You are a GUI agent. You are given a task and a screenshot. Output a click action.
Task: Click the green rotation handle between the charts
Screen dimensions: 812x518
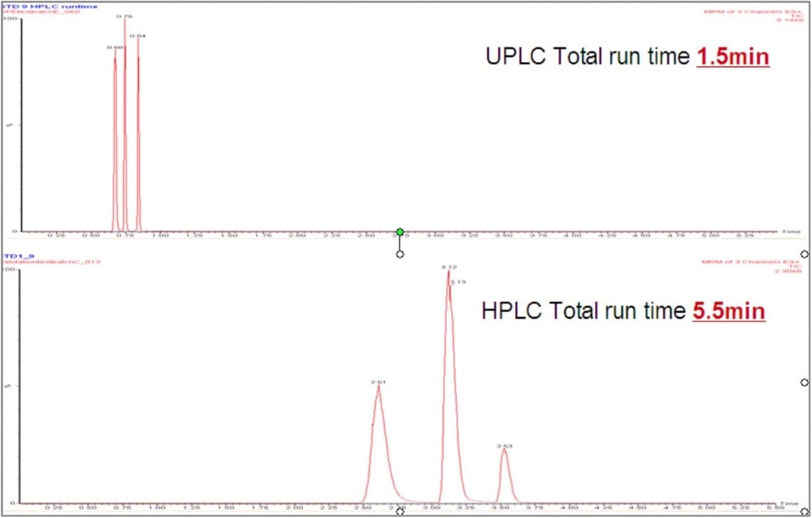pyautogui.click(x=400, y=231)
